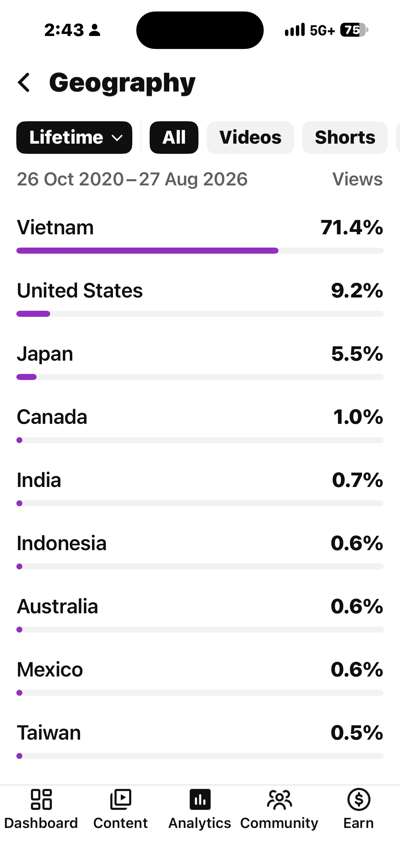Tap the Views column header

coord(357,179)
